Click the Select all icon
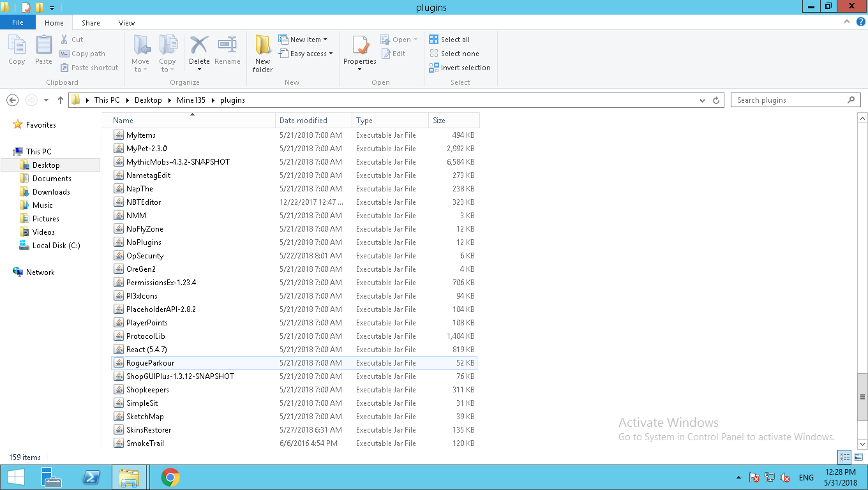 coord(434,40)
